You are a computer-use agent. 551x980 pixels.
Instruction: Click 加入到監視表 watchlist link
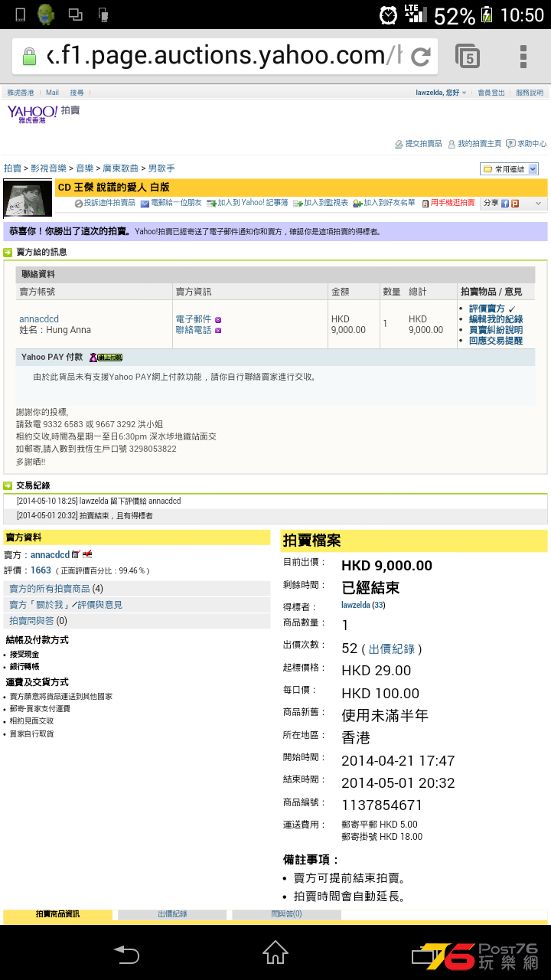coord(326,203)
